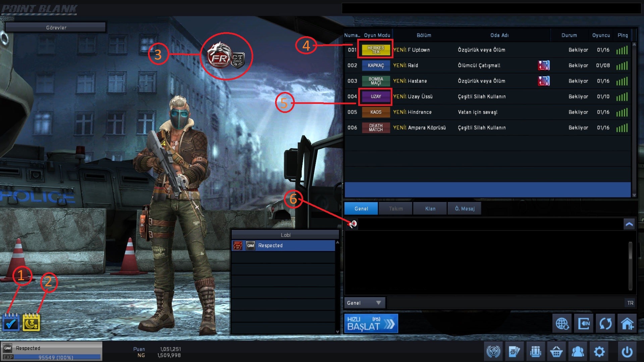Click room name Ölümcül Çatışma!!
The height and width of the screenshot is (362, 644).
(x=479, y=65)
